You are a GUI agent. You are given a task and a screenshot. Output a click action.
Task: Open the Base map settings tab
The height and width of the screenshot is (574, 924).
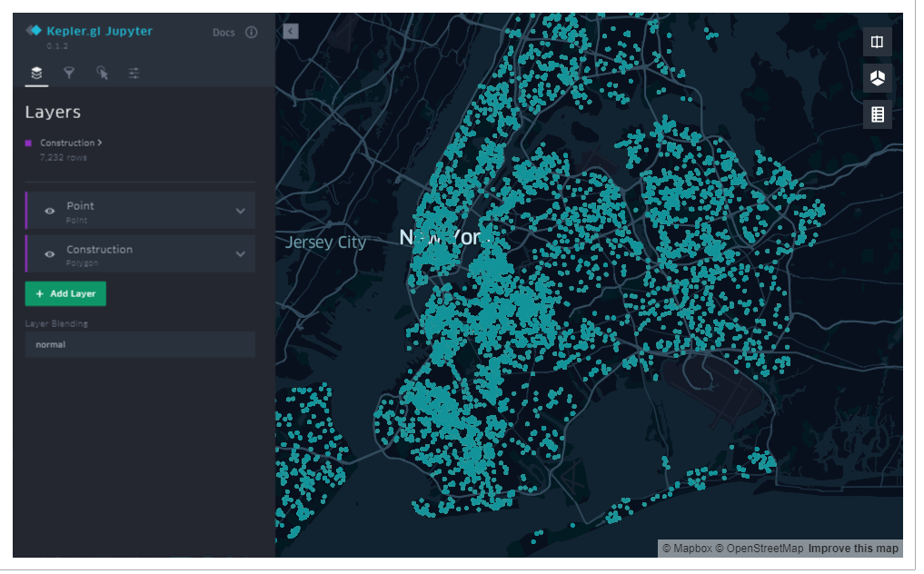pyautogui.click(x=134, y=73)
